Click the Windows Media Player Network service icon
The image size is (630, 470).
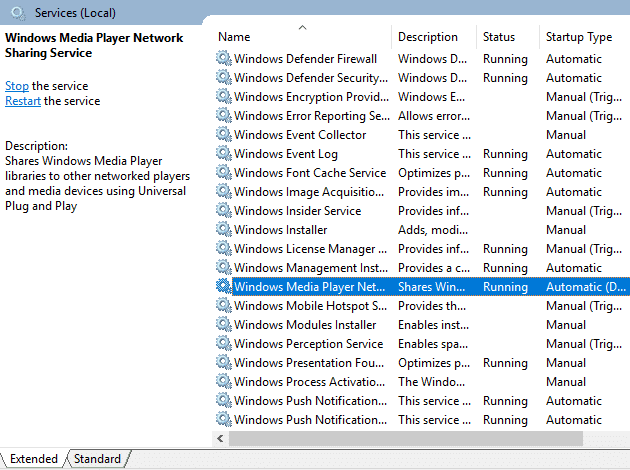(x=223, y=287)
